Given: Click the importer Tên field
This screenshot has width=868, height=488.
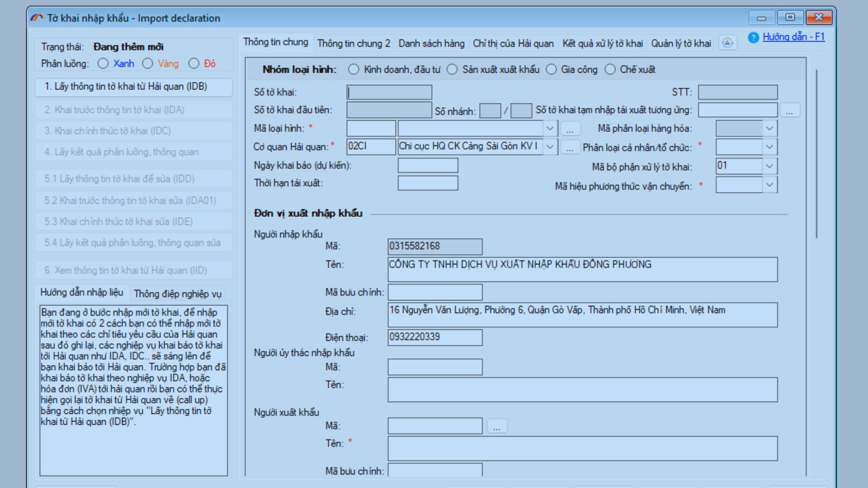Looking at the screenshot, I should 583,269.
